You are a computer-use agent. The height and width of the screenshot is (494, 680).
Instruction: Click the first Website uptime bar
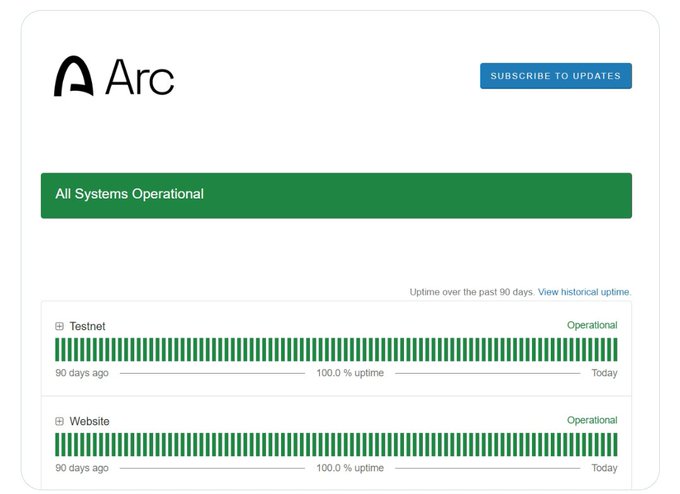pyautogui.click(x=57, y=445)
